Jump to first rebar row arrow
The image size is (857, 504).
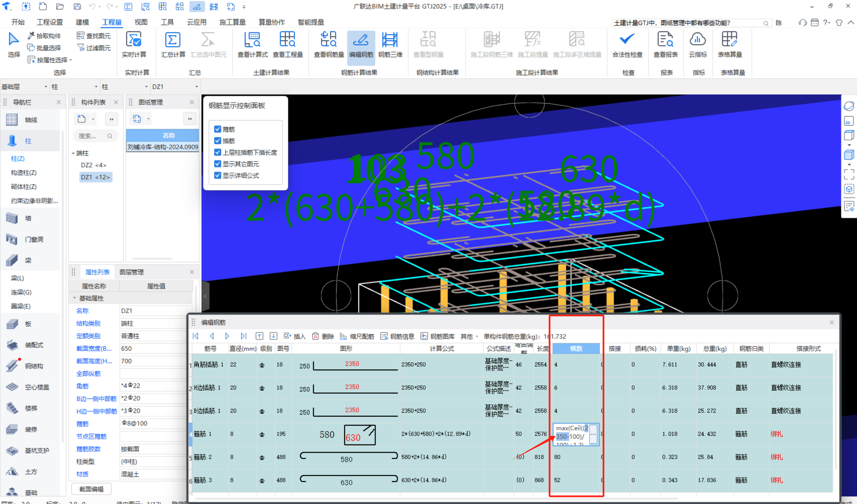coord(196,336)
